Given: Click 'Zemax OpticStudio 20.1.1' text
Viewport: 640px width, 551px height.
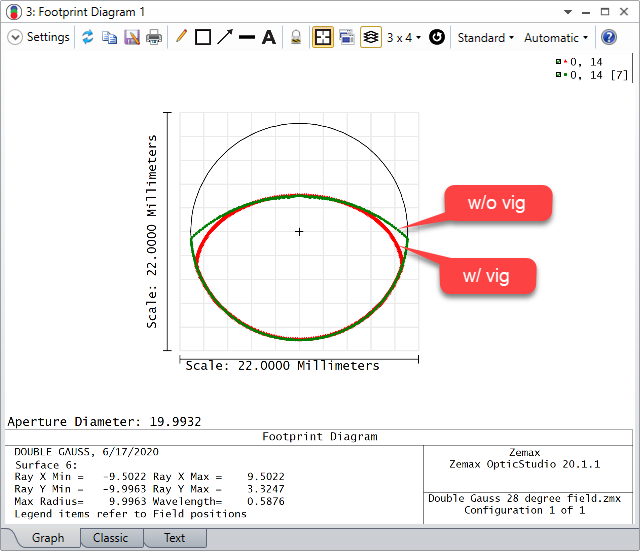Looking at the screenshot, I should (x=524, y=464).
